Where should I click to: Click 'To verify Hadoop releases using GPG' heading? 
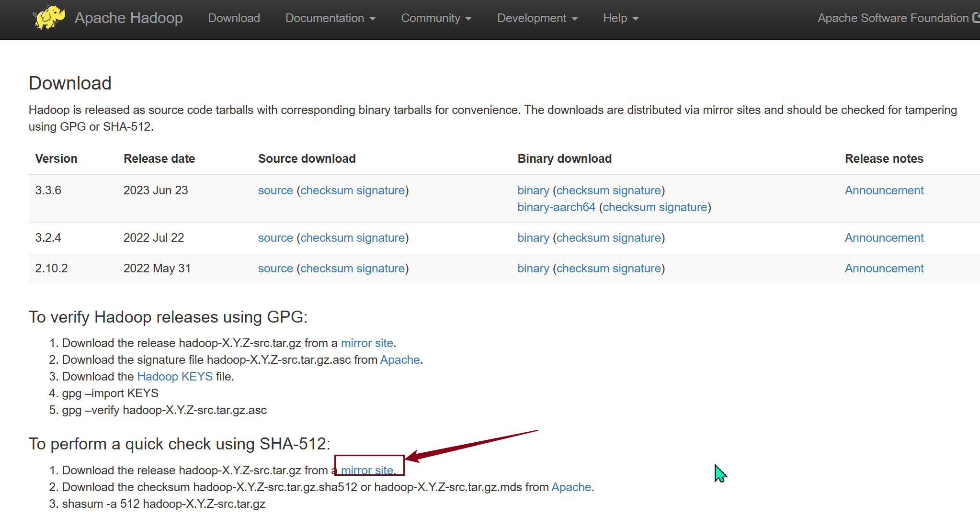click(168, 317)
